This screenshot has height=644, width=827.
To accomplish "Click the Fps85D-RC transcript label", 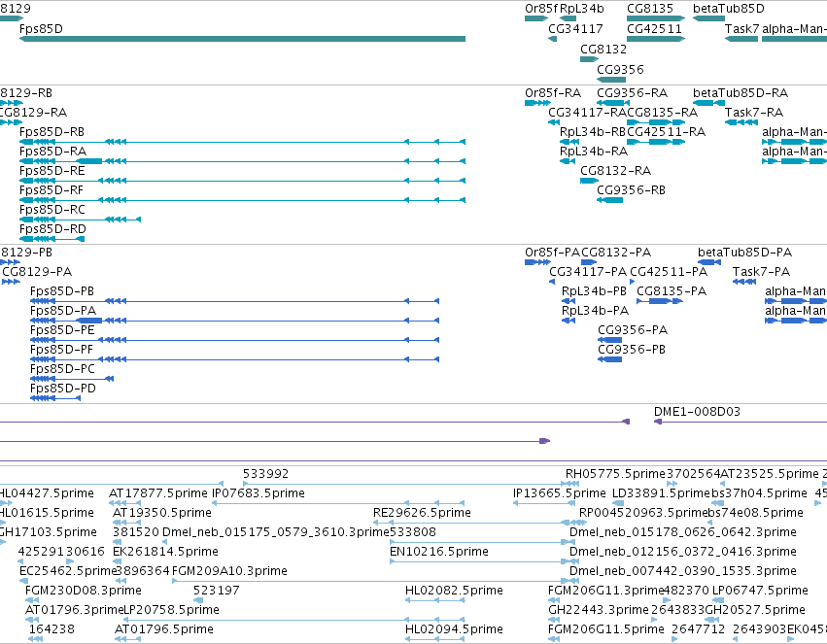I will (52, 210).
